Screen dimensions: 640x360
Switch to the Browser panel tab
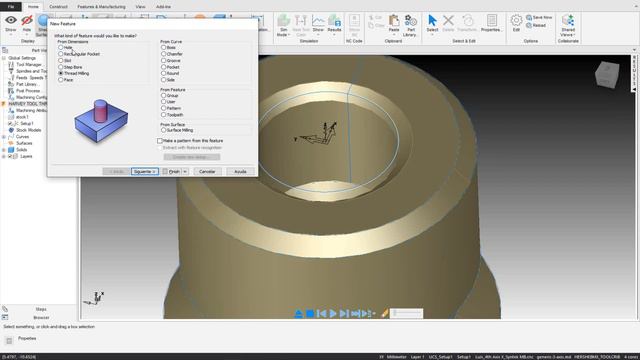coord(41,317)
